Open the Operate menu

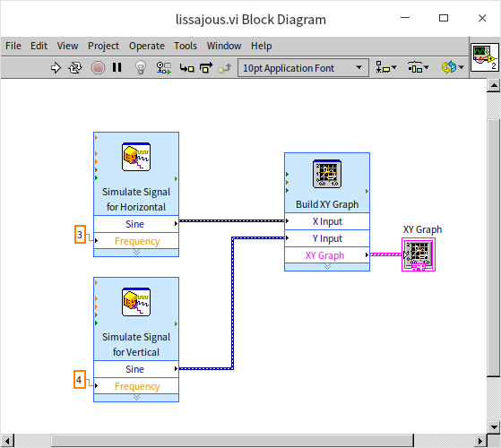point(147,46)
